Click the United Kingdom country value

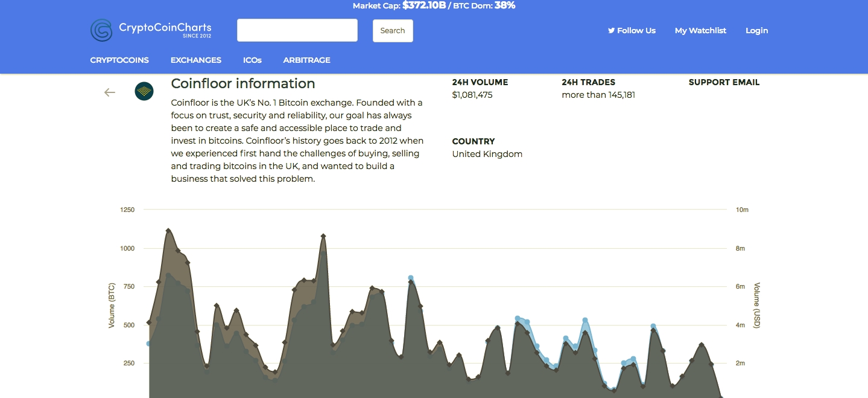click(487, 154)
